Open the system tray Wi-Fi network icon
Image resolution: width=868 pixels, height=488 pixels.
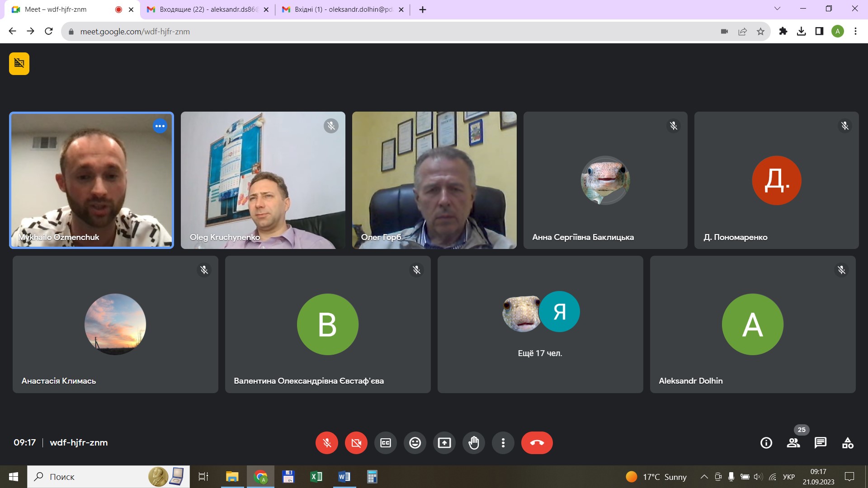click(x=773, y=477)
